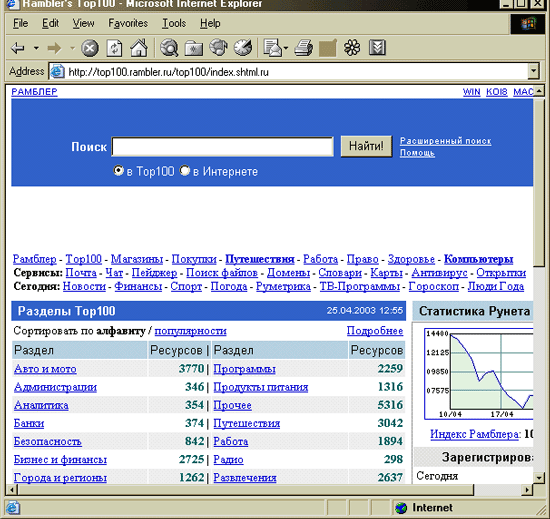Open the Новости link
Screen dimensions: 550x519
pyautogui.click(x=84, y=286)
